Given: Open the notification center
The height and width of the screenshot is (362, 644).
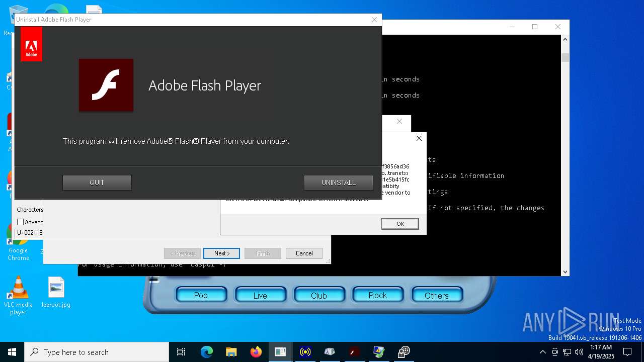Looking at the screenshot, I should point(627,352).
